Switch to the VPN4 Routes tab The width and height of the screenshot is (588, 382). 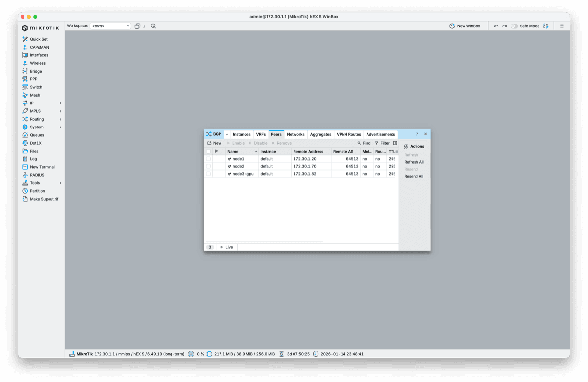pyautogui.click(x=348, y=134)
